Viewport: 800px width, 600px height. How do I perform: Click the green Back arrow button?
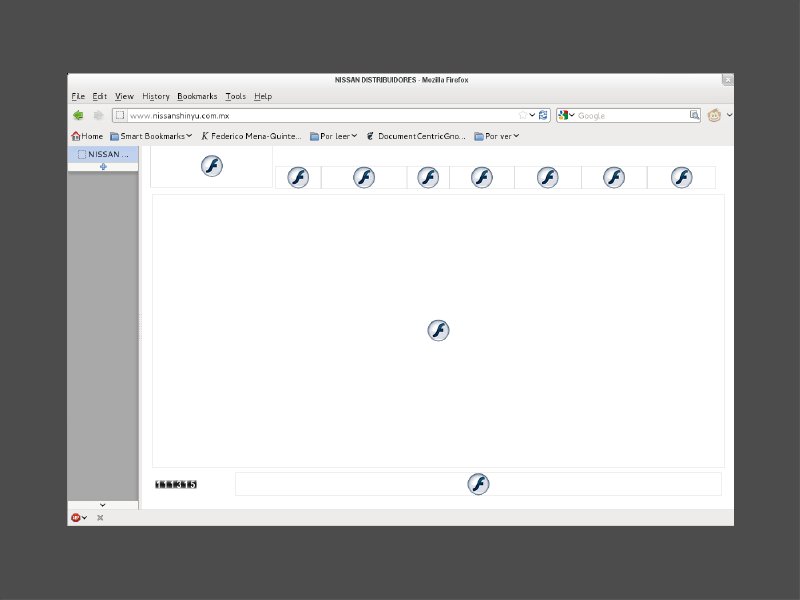pos(78,115)
